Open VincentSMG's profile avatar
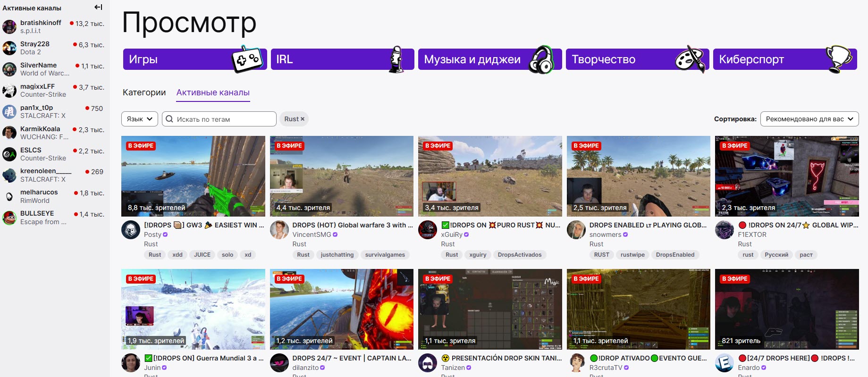The height and width of the screenshot is (377, 868). [279, 230]
